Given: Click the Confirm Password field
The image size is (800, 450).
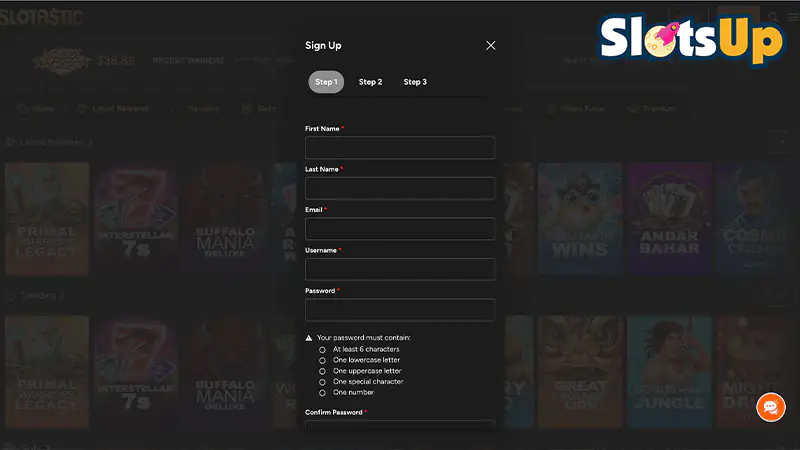Looking at the screenshot, I should click(x=400, y=424).
